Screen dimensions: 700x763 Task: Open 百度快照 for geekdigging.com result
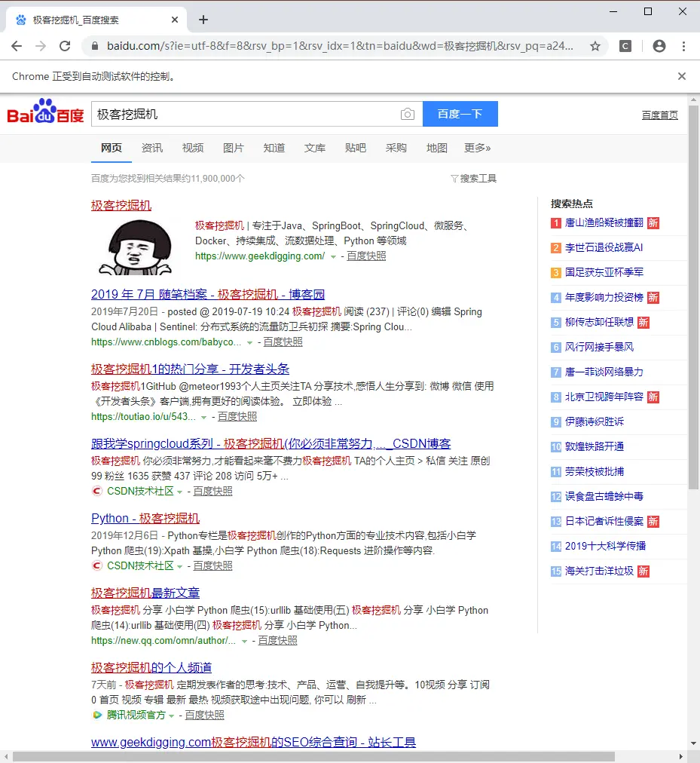tap(366, 256)
